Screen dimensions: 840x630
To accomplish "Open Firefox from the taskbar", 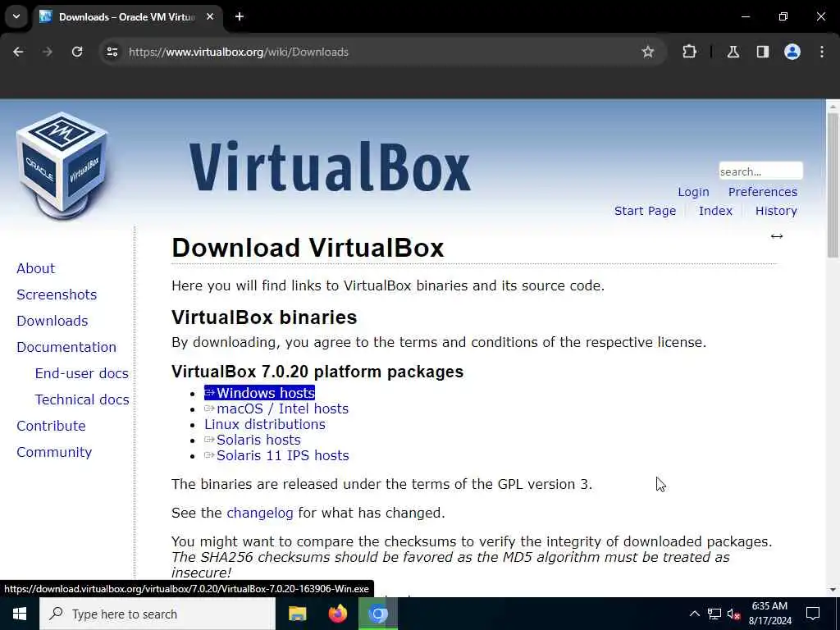I will pyautogui.click(x=337, y=614).
